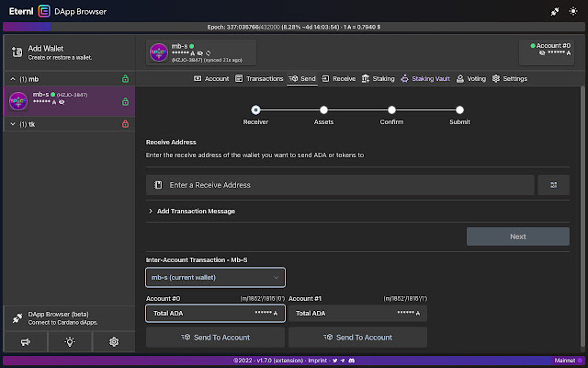The width and height of the screenshot is (588, 368).
Task: Switch theme with the sun icon
Action: coord(573,11)
